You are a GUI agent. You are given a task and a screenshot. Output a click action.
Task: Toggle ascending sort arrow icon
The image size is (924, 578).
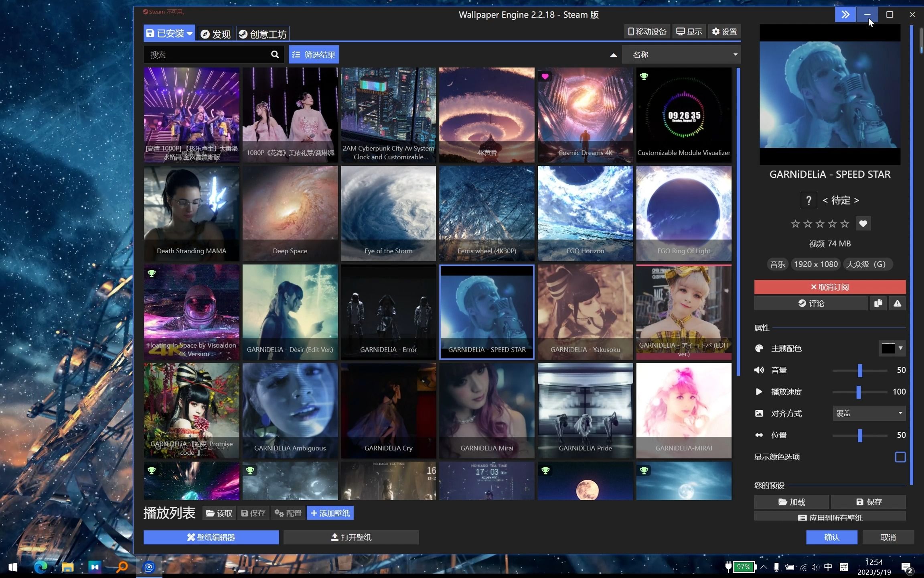(613, 55)
